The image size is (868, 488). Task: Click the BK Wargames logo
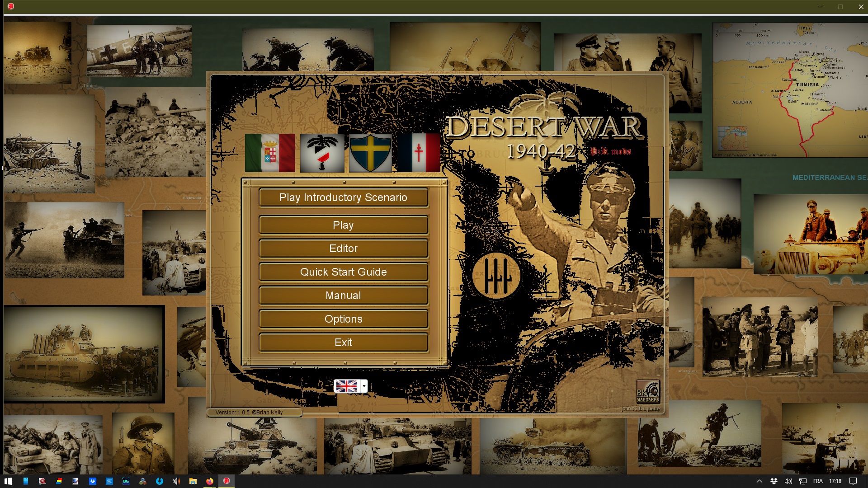(648, 392)
